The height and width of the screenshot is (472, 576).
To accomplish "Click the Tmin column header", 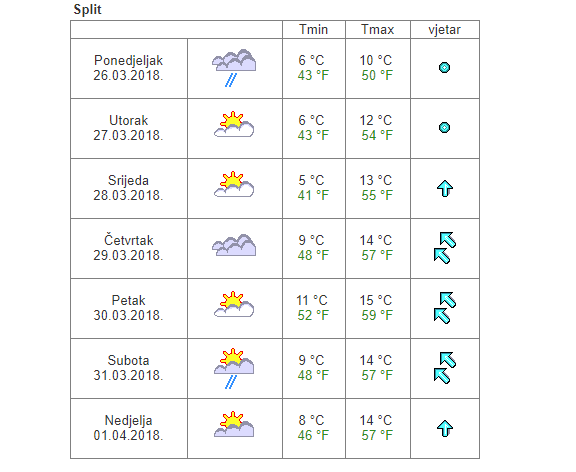I will point(313,29).
